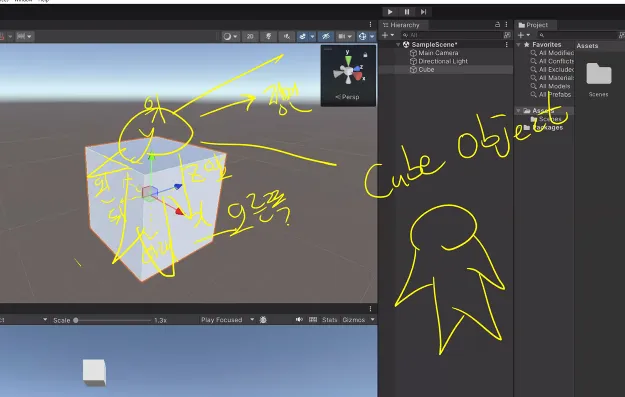Select All Models saved search
Image resolution: width=625 pixels, height=397 pixels.
click(x=554, y=86)
